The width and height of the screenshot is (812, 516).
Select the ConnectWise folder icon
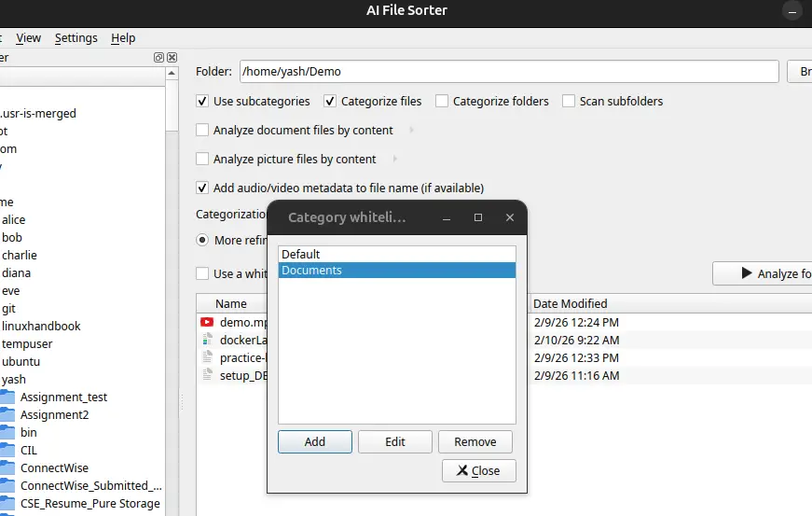coord(7,467)
